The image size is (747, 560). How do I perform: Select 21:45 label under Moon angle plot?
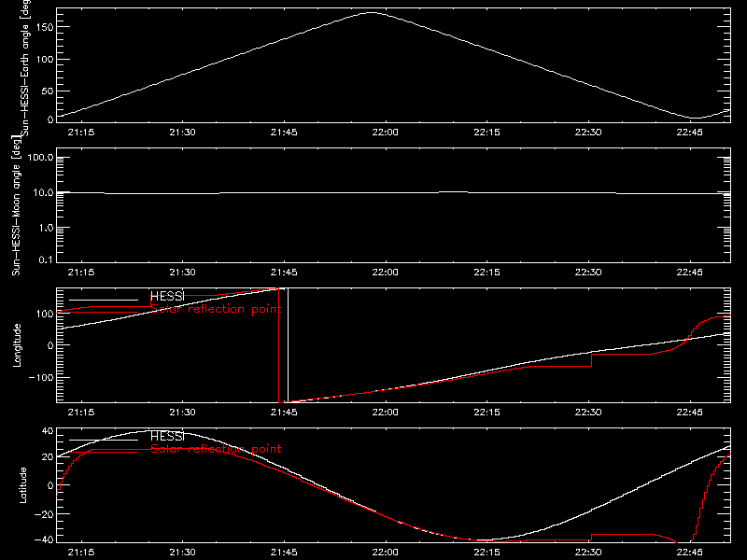[284, 272]
